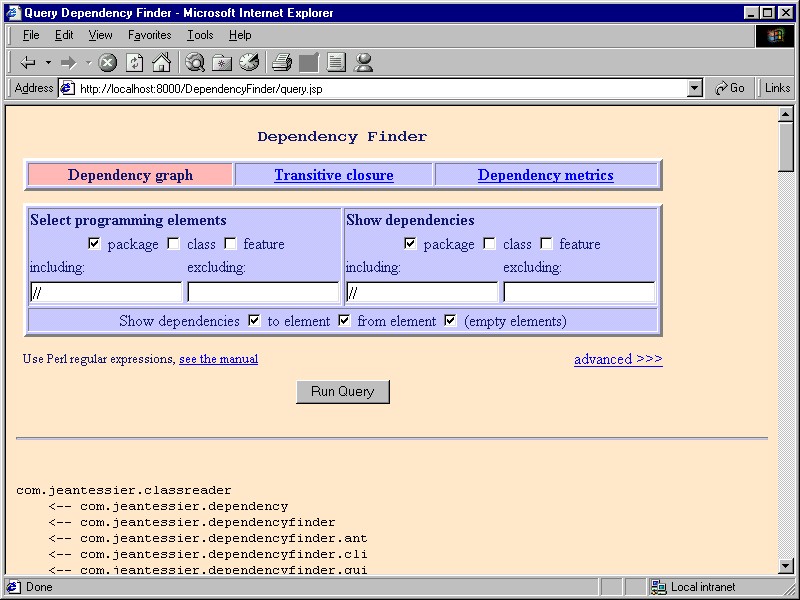800x600 pixels.
Task: Open the Search pane icon
Action: pos(195,63)
